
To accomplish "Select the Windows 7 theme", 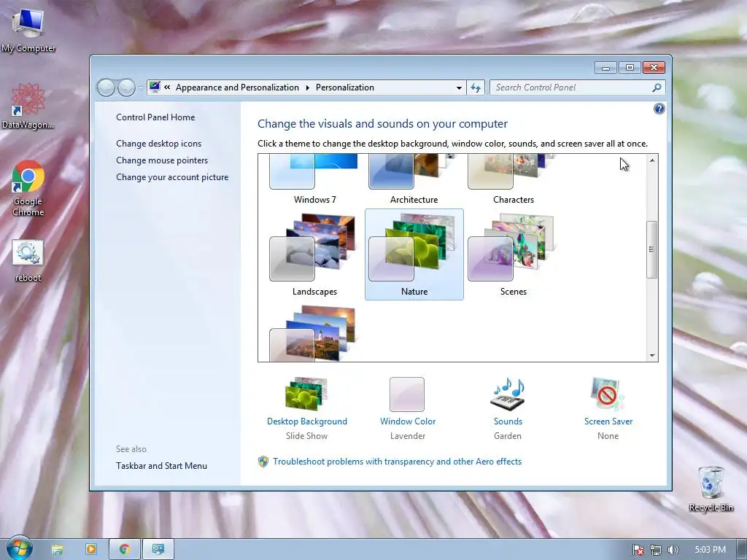I will [314, 179].
